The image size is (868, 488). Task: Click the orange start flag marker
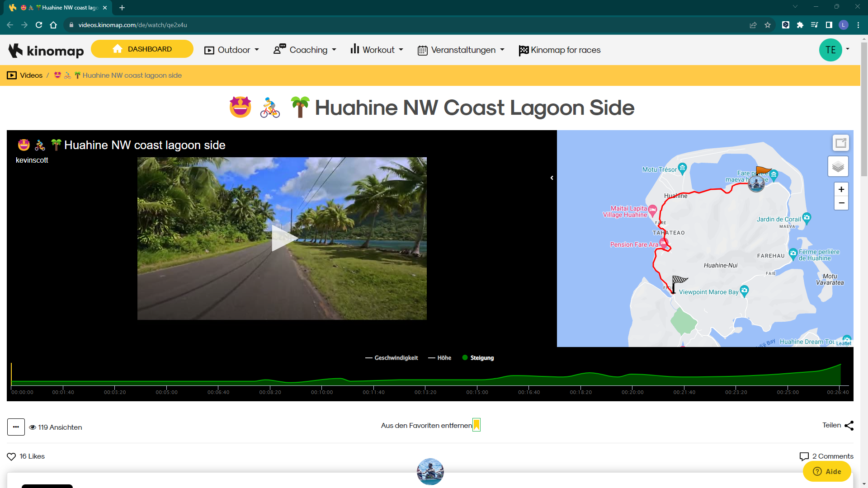click(x=763, y=171)
